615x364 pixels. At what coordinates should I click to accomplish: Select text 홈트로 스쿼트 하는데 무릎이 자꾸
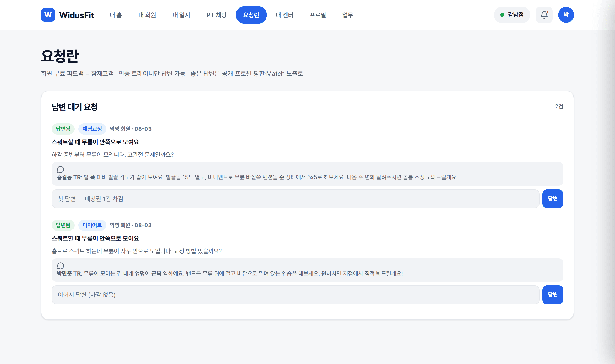pos(91,251)
